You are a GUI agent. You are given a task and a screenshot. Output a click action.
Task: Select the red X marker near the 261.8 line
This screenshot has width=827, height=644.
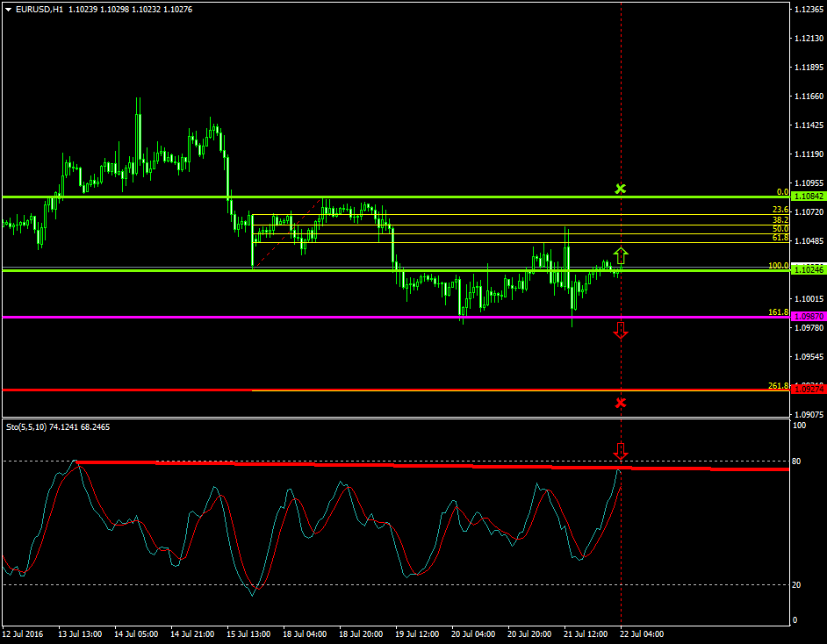621,402
